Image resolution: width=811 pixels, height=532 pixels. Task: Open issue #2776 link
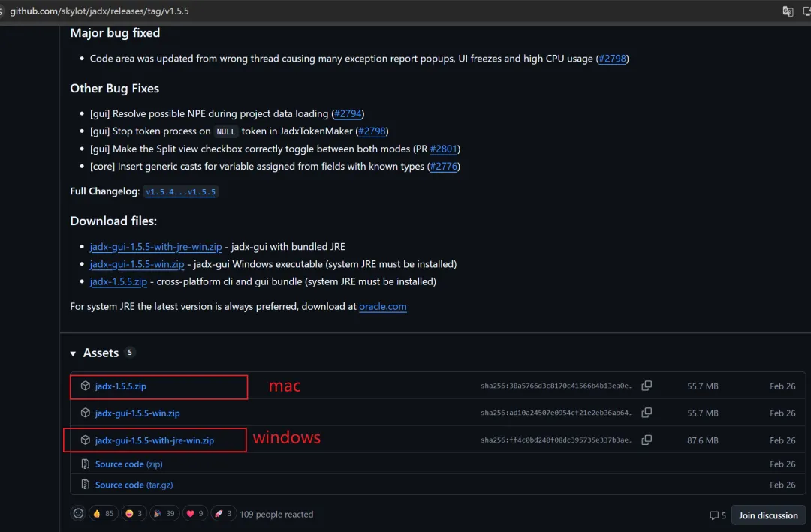pyautogui.click(x=444, y=166)
